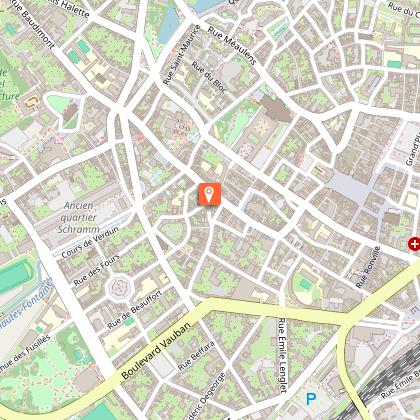Click the green sports field
This screenshot has width=420, height=420.
point(15,276)
